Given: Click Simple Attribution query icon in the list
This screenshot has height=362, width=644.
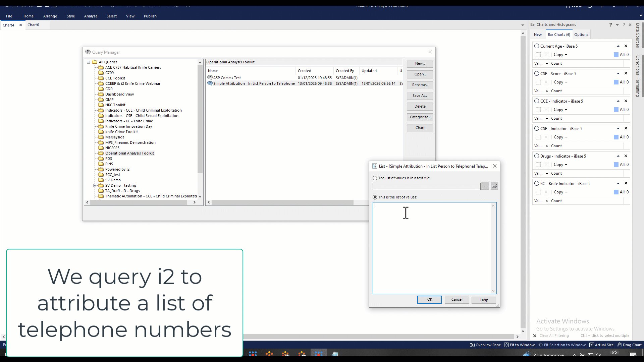Looking at the screenshot, I should click(x=210, y=83).
